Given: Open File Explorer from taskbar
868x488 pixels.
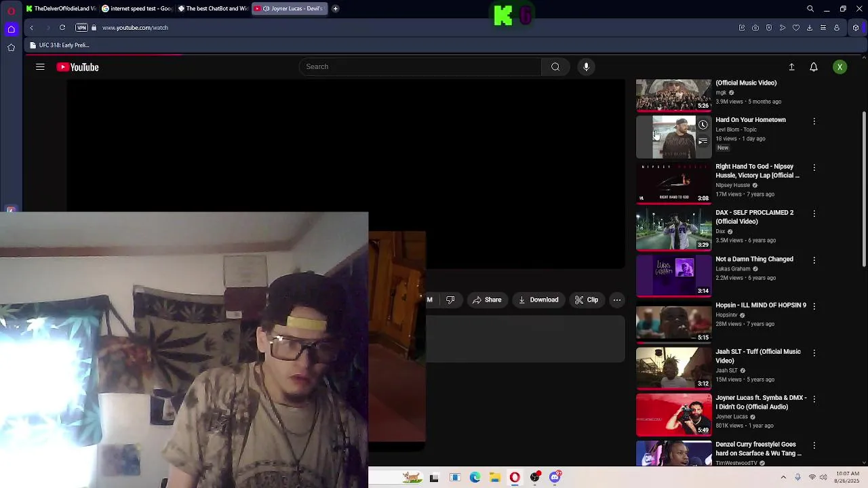Looking at the screenshot, I should pos(495,477).
